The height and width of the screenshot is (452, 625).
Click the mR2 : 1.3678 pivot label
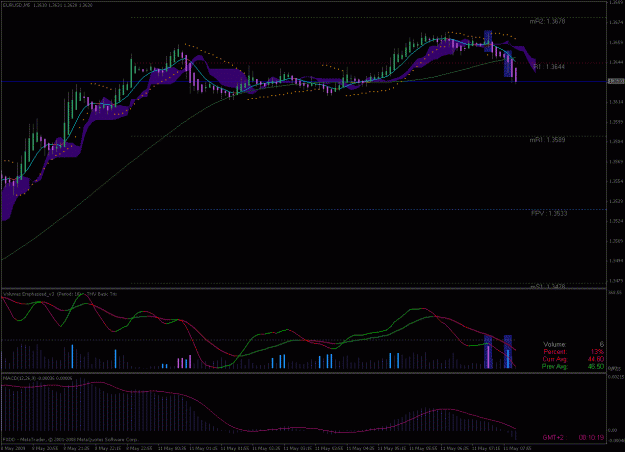[547, 22]
